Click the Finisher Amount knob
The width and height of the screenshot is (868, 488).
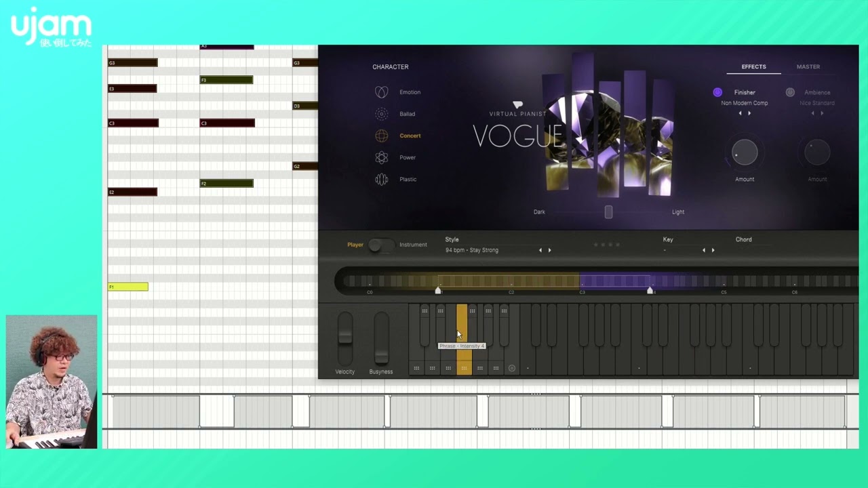[x=745, y=152]
